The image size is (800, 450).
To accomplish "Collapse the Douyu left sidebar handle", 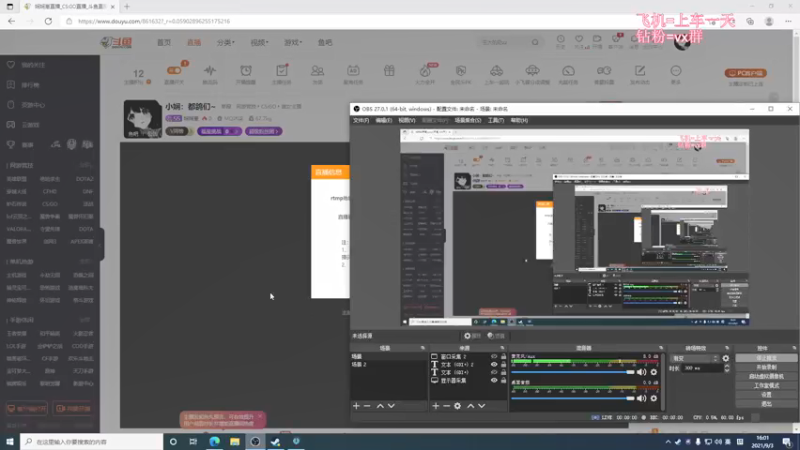I will [102, 244].
